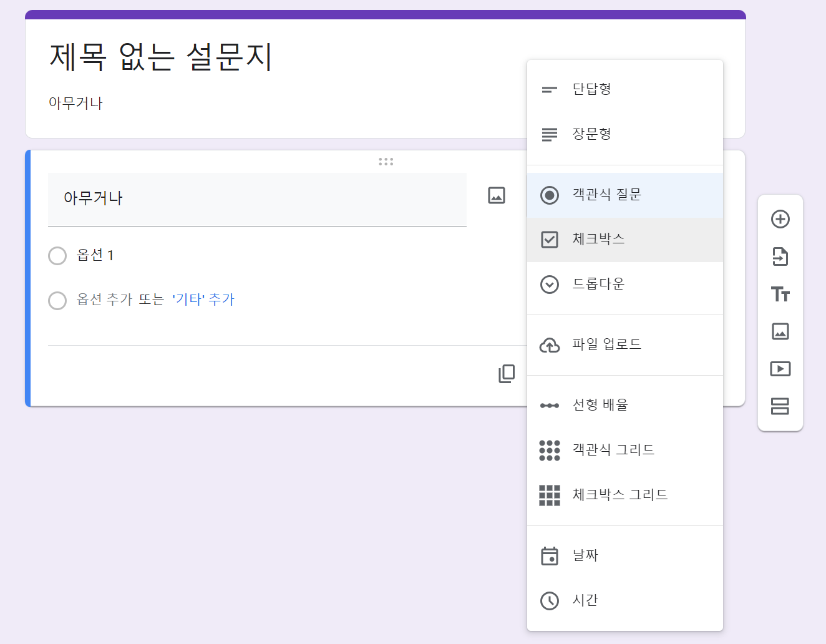Edit the question title field 아무거나

257,200
